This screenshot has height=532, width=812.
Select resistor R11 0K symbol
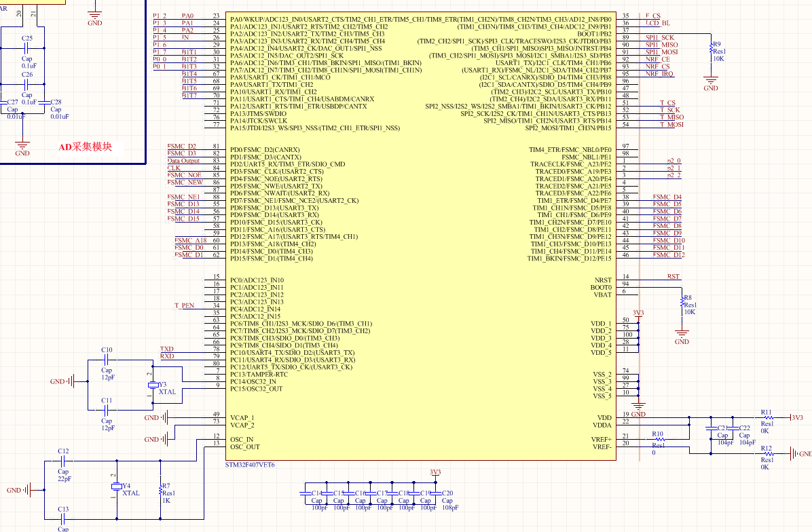[768, 417]
